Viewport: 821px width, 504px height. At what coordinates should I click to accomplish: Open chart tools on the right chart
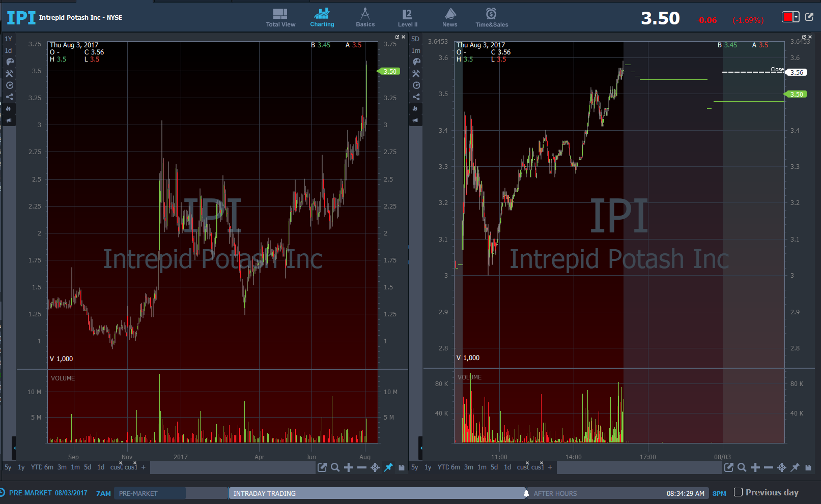pyautogui.click(x=416, y=74)
